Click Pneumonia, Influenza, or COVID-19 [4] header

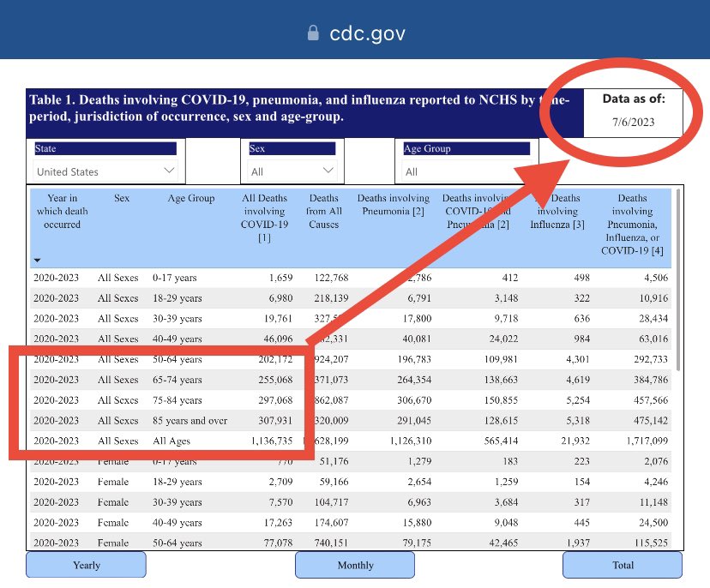(632, 224)
